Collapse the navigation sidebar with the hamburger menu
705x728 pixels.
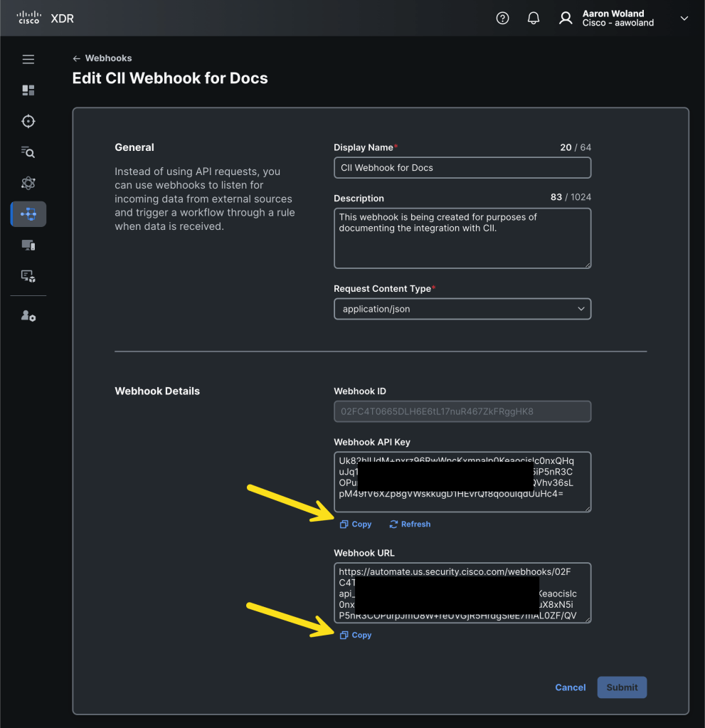click(28, 59)
